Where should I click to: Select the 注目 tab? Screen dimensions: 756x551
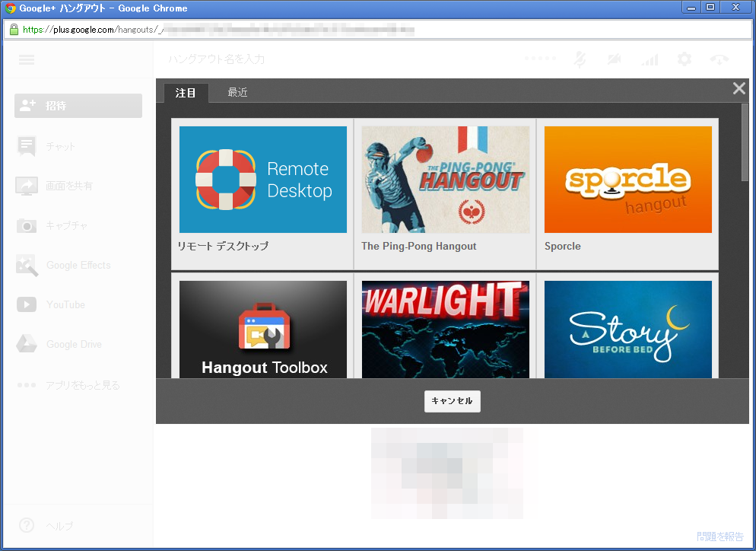(x=186, y=93)
